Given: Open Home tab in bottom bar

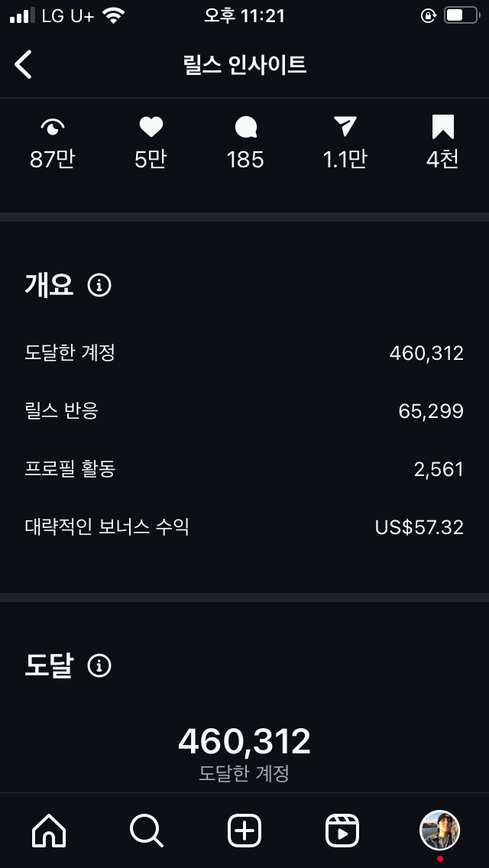Looking at the screenshot, I should [x=49, y=831].
